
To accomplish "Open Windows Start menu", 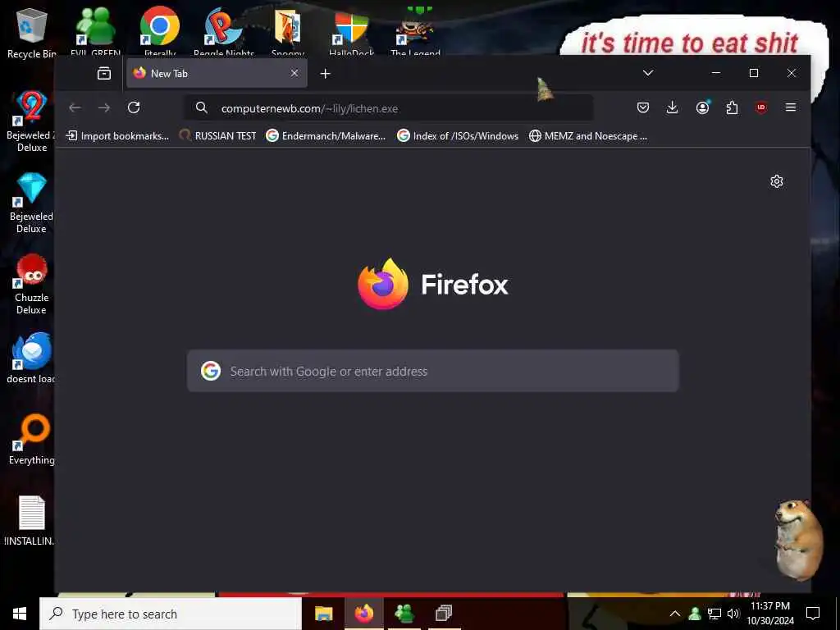I will (x=20, y=614).
